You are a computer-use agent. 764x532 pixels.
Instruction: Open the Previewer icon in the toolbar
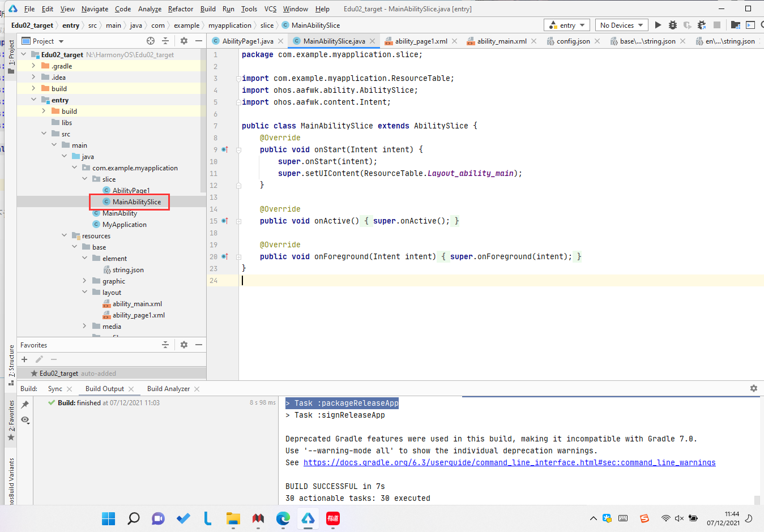[750, 25]
